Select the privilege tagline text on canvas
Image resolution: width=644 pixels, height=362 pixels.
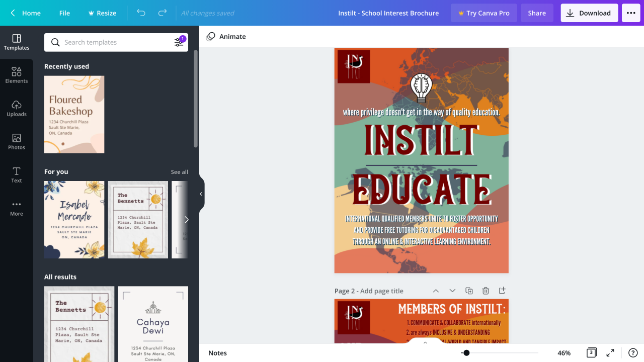pyautogui.click(x=422, y=112)
